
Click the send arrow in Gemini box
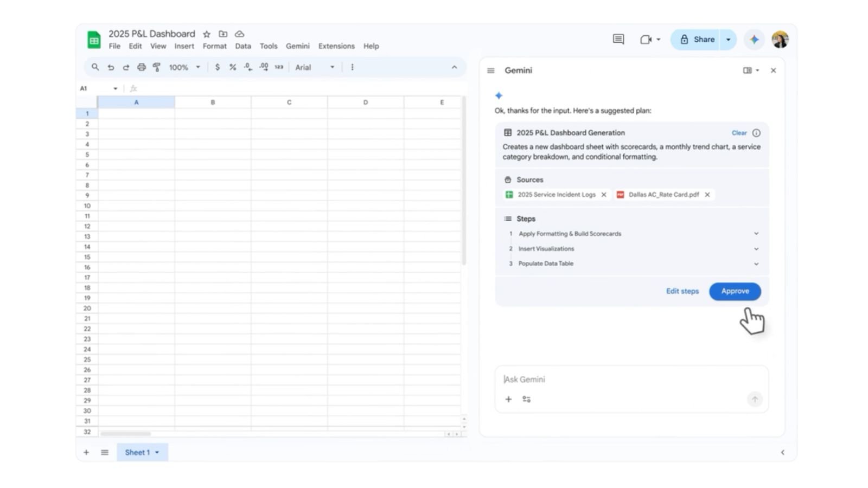[755, 399]
